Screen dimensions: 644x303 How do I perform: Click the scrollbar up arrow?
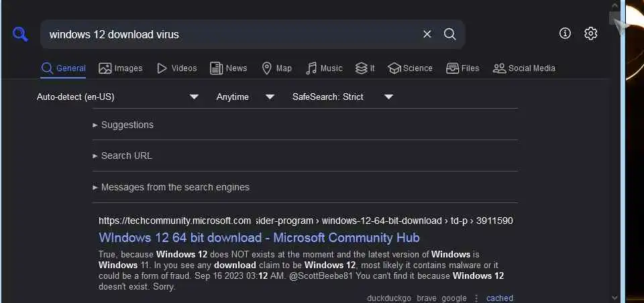click(615, 5)
